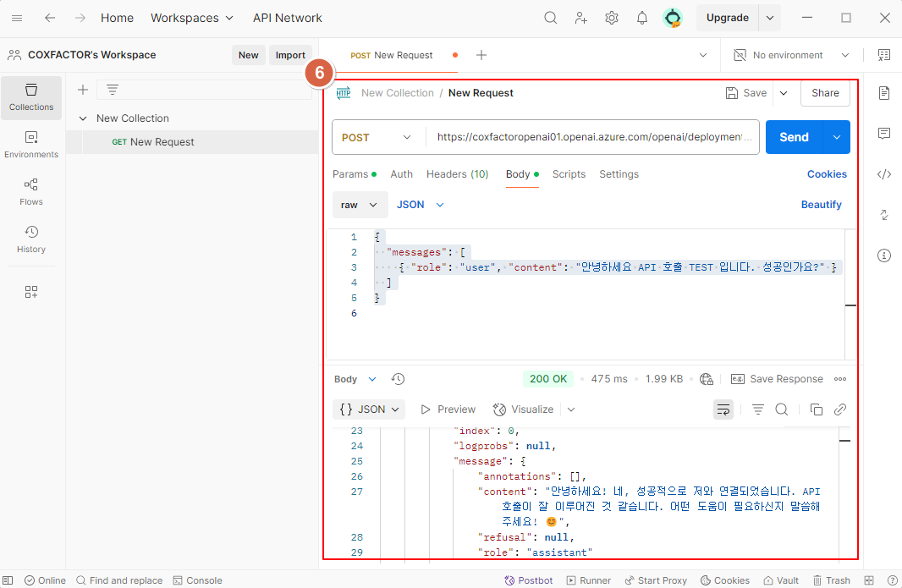This screenshot has width=902, height=588.
Task: Open the Save options dropdown arrow
Action: [784, 93]
